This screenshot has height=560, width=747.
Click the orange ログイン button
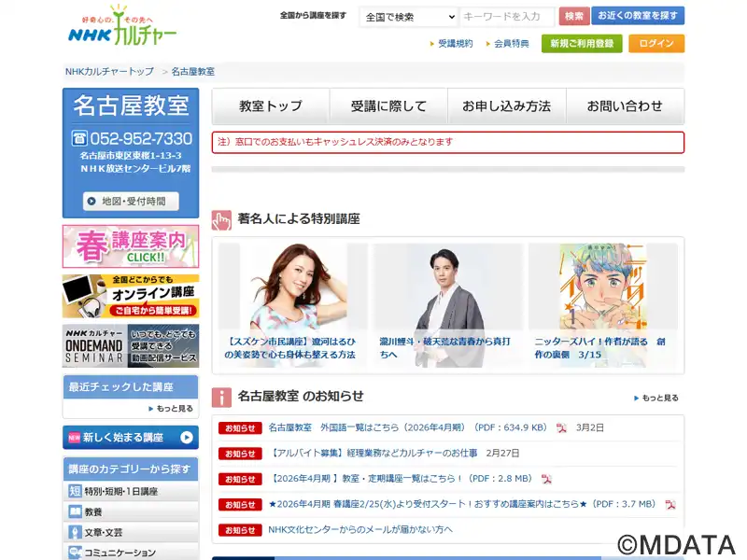pos(656,43)
